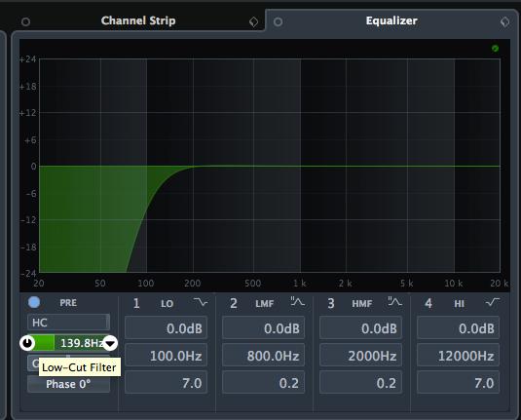Click the LO band label
Screen dimensions: 521x420
(x=167, y=304)
